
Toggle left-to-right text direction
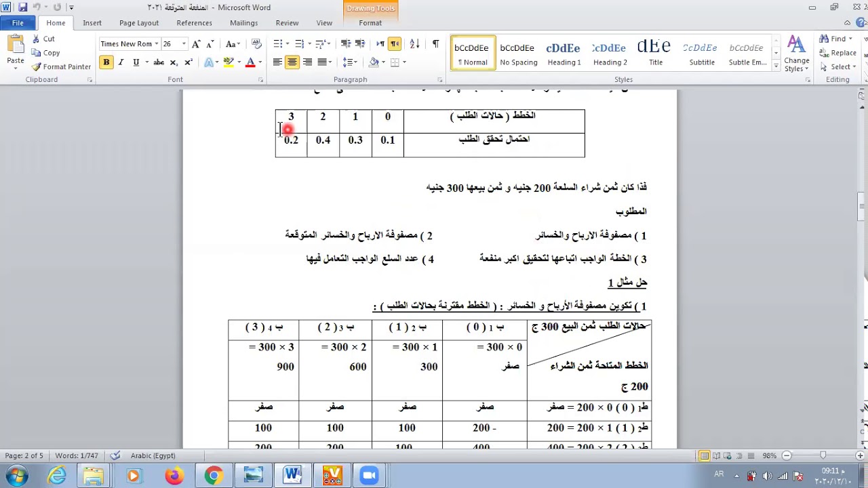click(380, 44)
